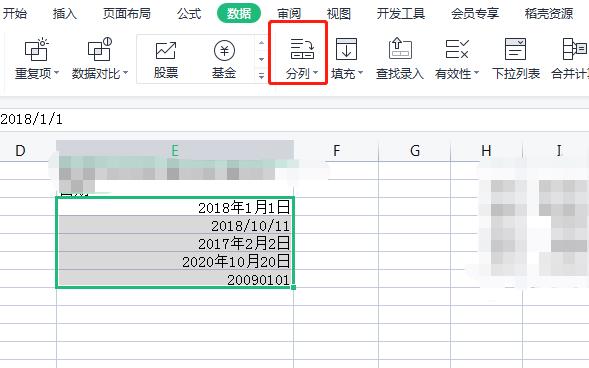Expand the data types gallery more arrow
Image resolution: width=589 pixels, height=368 pixels.
pyautogui.click(x=261, y=75)
